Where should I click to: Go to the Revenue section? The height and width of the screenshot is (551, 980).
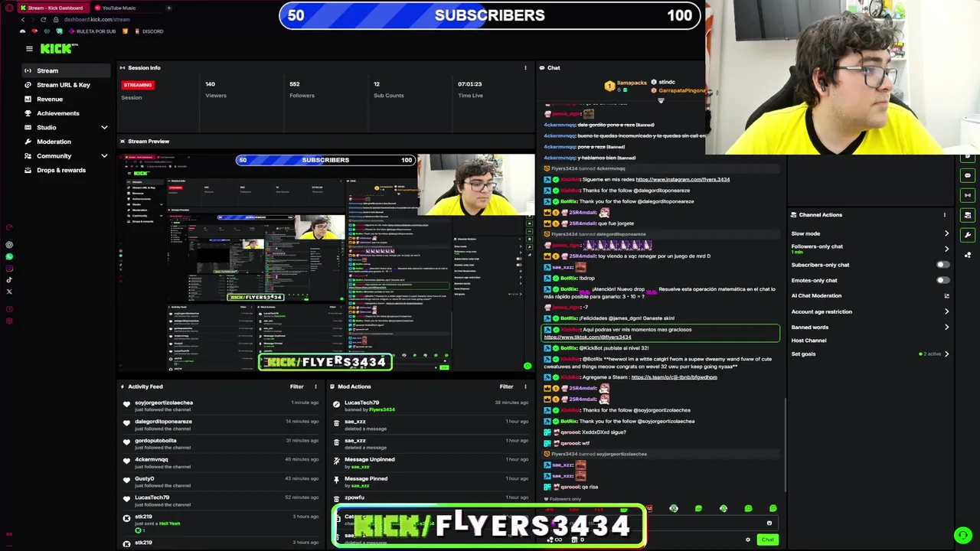pyautogui.click(x=67, y=99)
